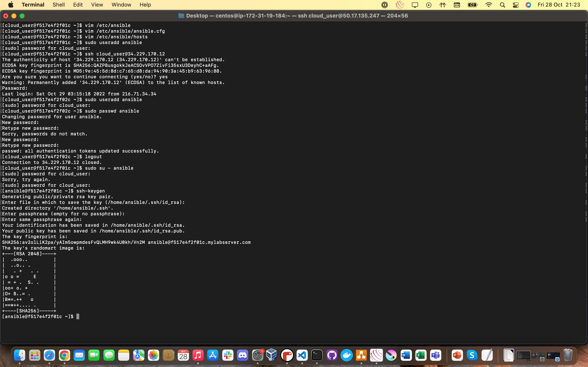Screen dimensions: 588x367
Task: Open Control Center in menu bar
Action: click(516, 5)
